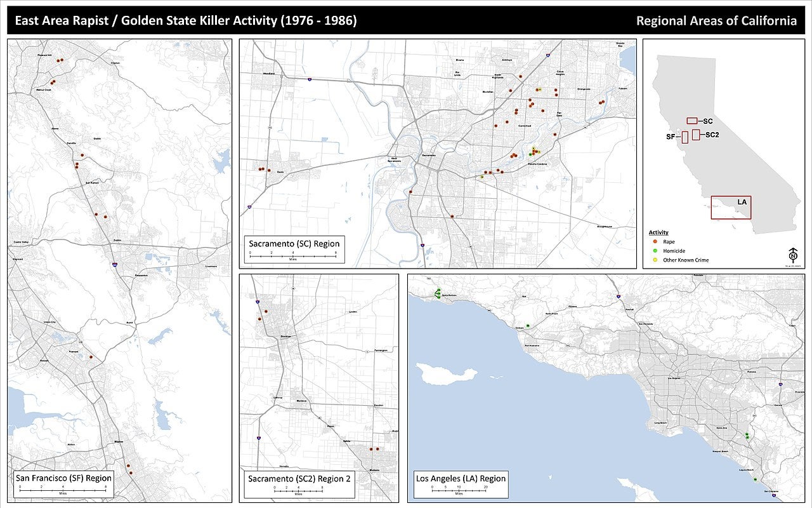Image resolution: width=812 pixels, height=508 pixels.
Task: Select the red Rape legend dot
Action: pos(655,241)
